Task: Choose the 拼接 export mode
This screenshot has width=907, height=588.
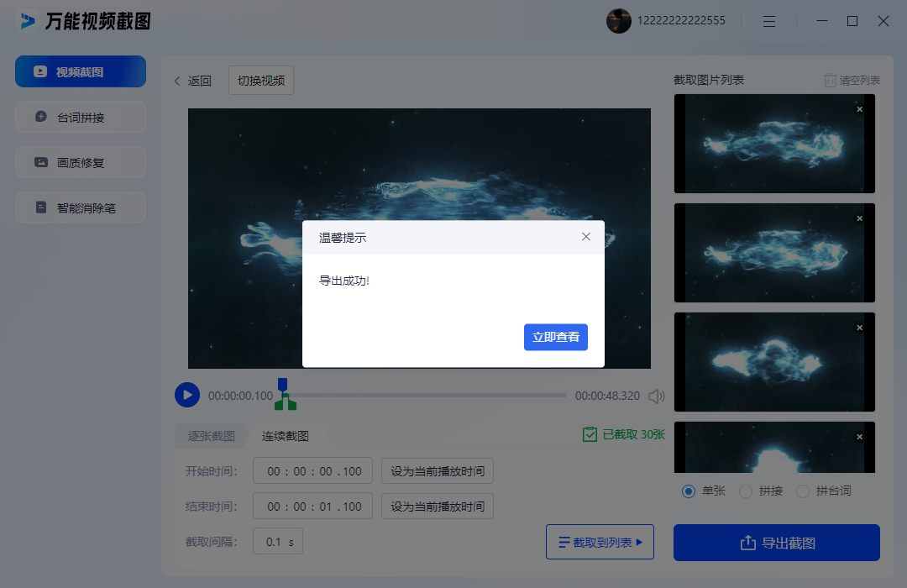Action: (745, 491)
